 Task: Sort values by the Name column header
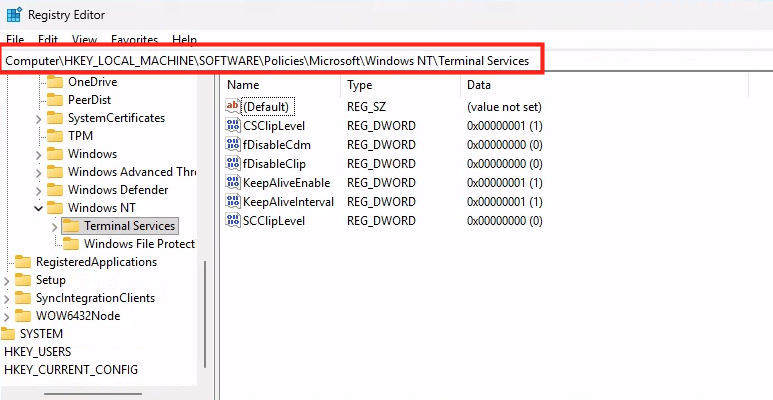point(280,85)
